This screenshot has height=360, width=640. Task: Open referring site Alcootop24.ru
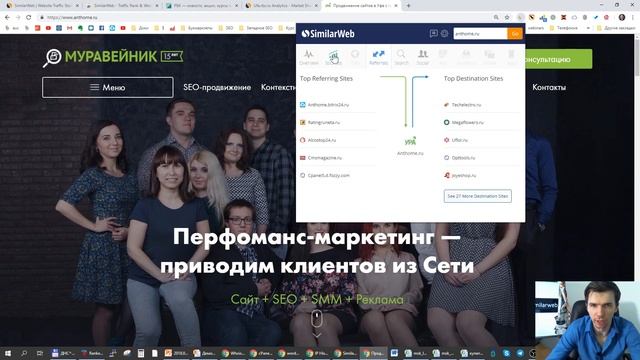click(322, 140)
